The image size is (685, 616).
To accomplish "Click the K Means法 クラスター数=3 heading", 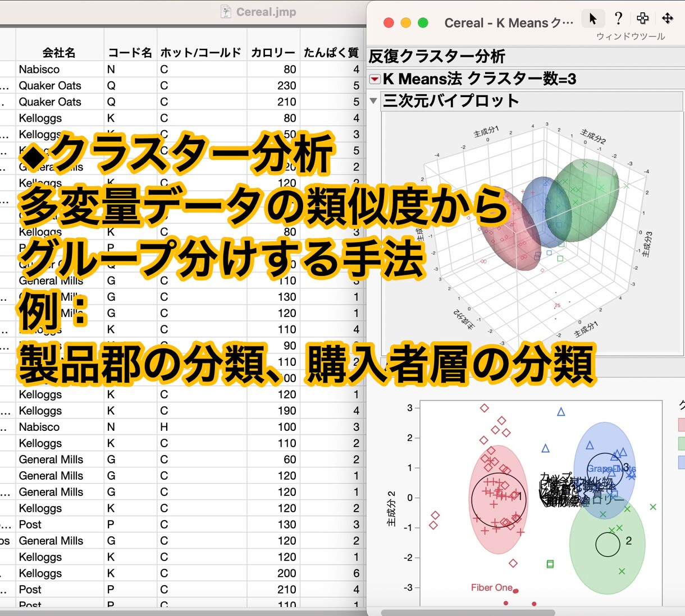I will 479,79.
